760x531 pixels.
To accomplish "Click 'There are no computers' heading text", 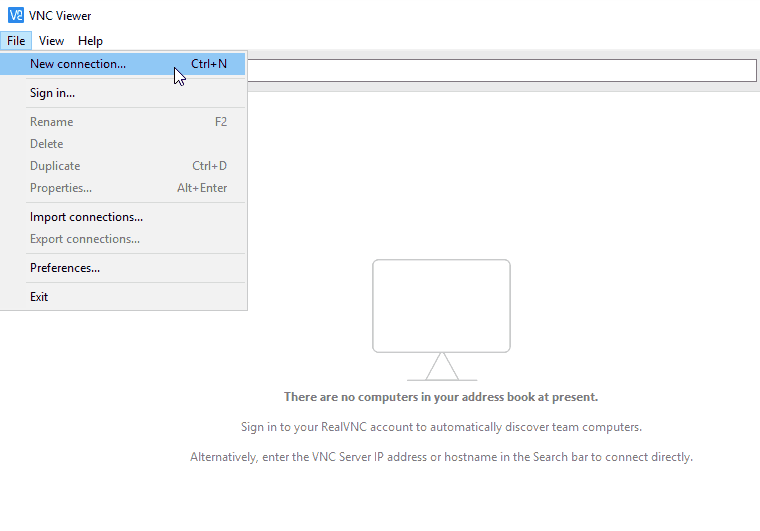I will (441, 397).
